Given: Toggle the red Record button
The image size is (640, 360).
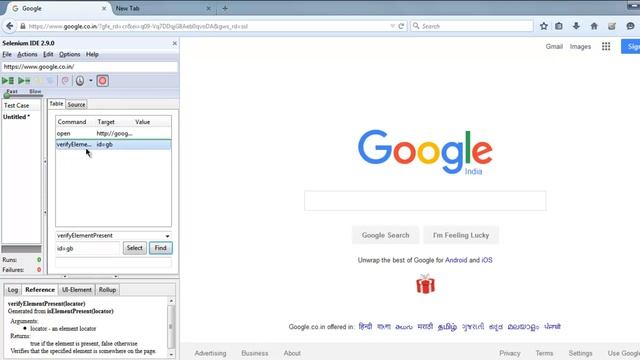Looking at the screenshot, I should click(x=102, y=81).
